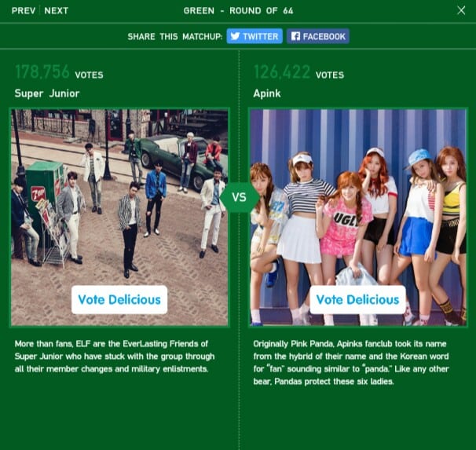Click the Facebook f logo icon
This screenshot has width=476, height=450.
click(295, 36)
